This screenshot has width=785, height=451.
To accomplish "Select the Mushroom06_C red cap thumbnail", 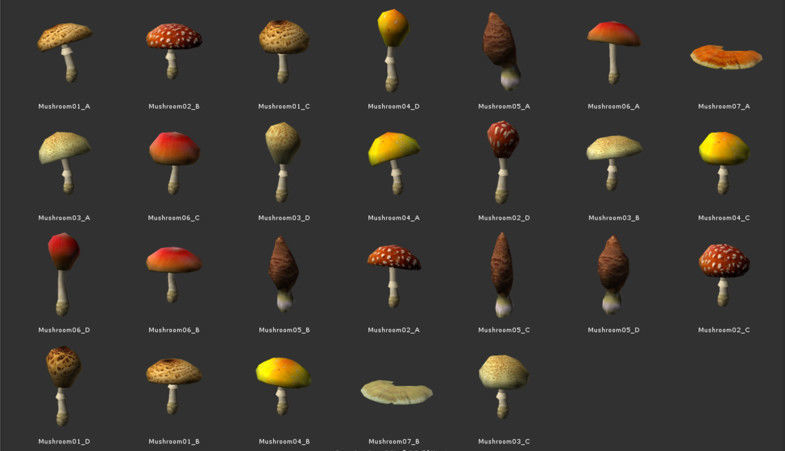I will coord(174,163).
